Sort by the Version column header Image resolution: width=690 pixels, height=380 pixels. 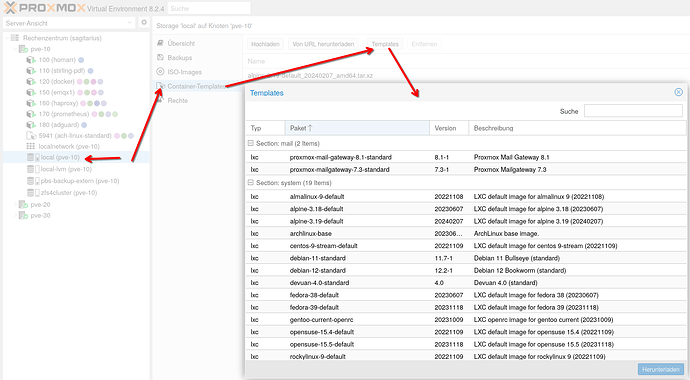449,128
